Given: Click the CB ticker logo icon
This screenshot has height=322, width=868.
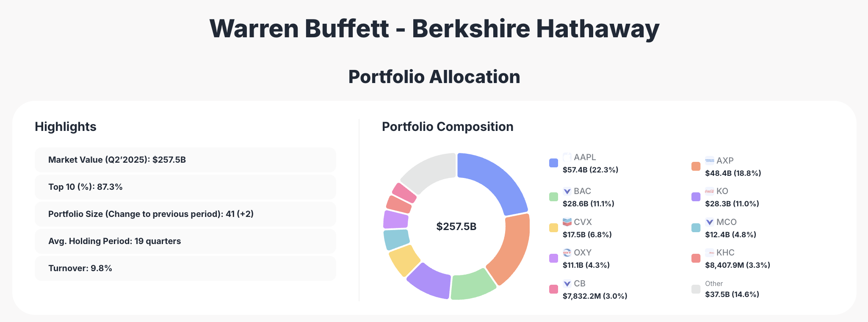Looking at the screenshot, I should pyautogui.click(x=567, y=283).
